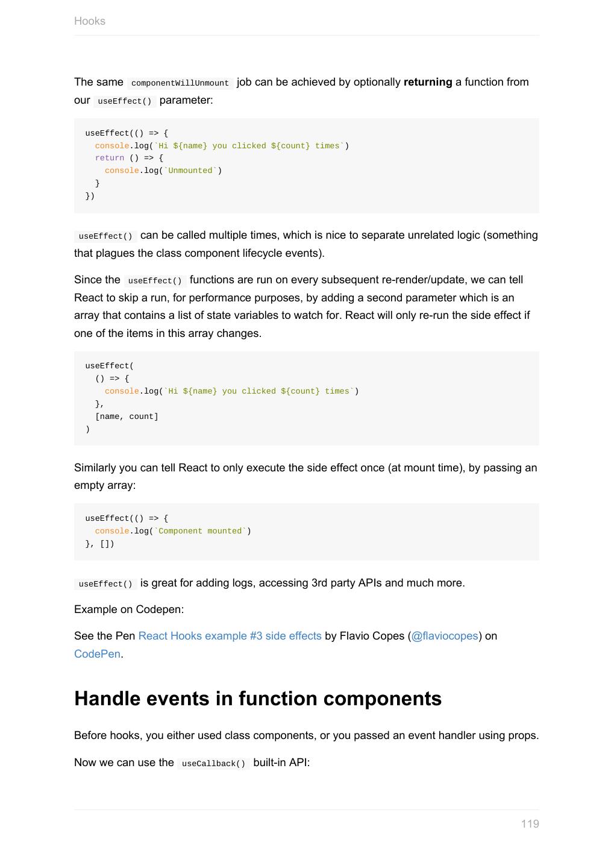Click the bold word returning

tap(428, 82)
